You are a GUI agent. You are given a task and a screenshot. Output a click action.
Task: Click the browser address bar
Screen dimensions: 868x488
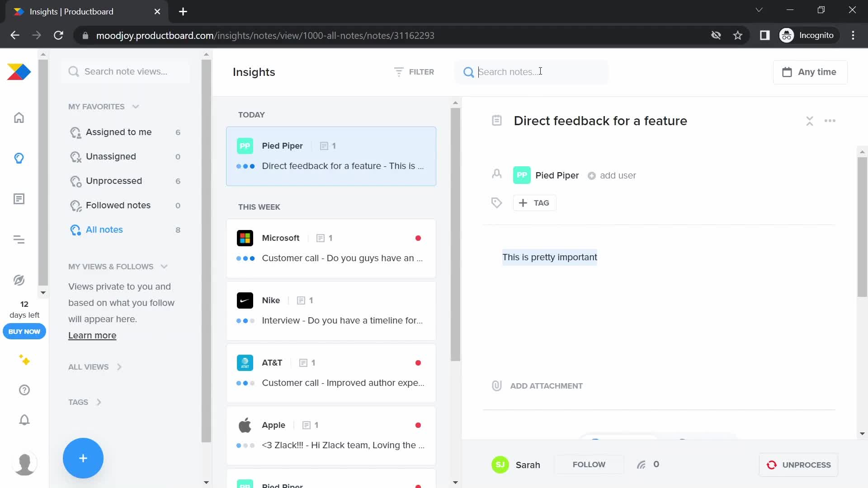pyautogui.click(x=389, y=35)
